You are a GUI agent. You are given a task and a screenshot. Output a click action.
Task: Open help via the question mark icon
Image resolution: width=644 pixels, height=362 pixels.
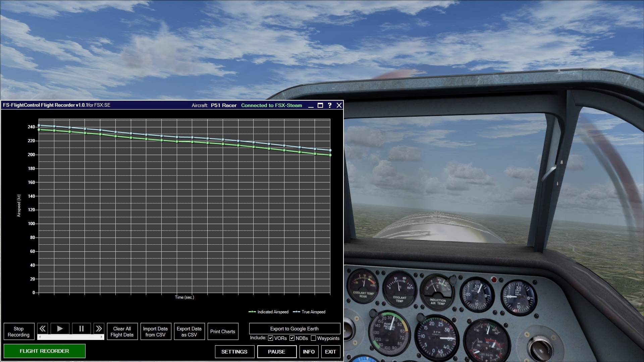pos(330,105)
